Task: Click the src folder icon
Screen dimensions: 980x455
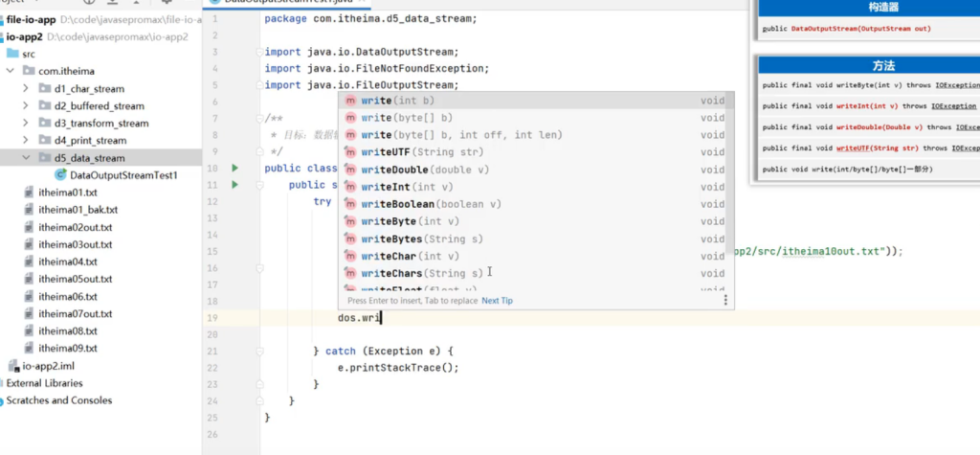Action: (12, 54)
